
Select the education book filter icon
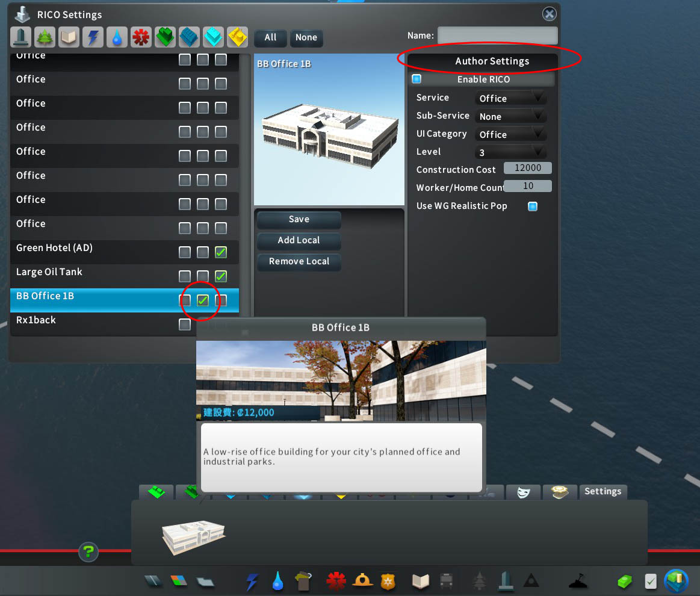tap(69, 37)
